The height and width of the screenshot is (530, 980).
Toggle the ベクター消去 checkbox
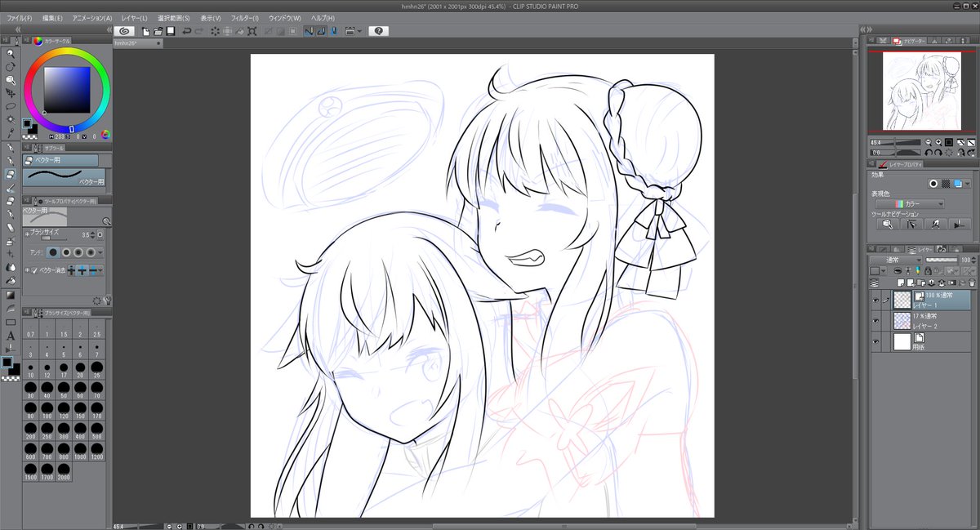click(x=33, y=269)
